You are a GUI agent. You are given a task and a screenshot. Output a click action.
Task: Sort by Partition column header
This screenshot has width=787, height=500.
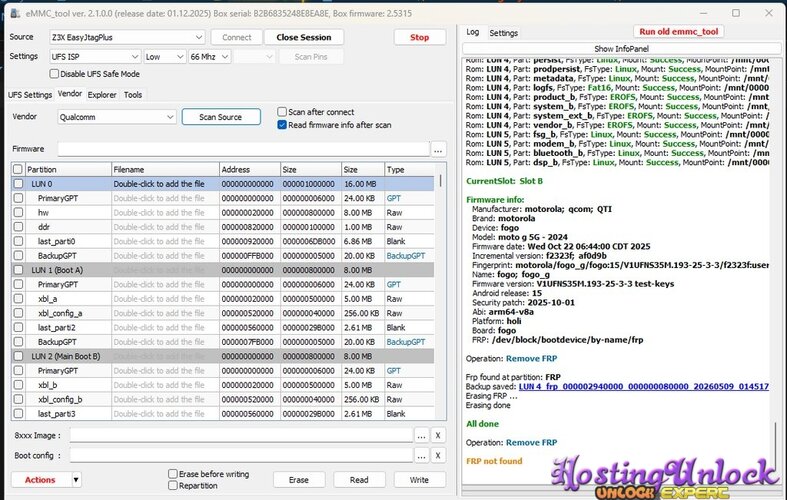pyautogui.click(x=67, y=170)
